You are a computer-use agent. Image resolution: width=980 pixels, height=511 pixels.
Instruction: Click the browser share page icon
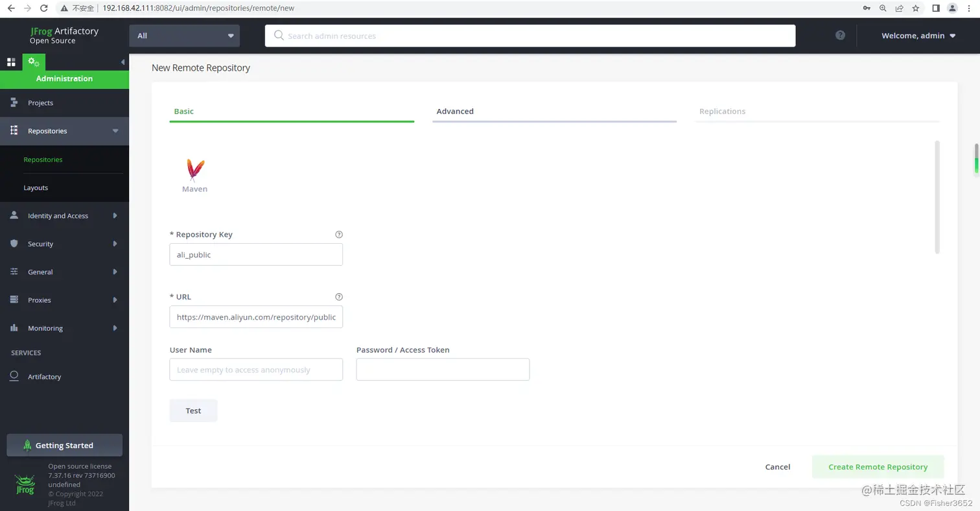tap(900, 8)
